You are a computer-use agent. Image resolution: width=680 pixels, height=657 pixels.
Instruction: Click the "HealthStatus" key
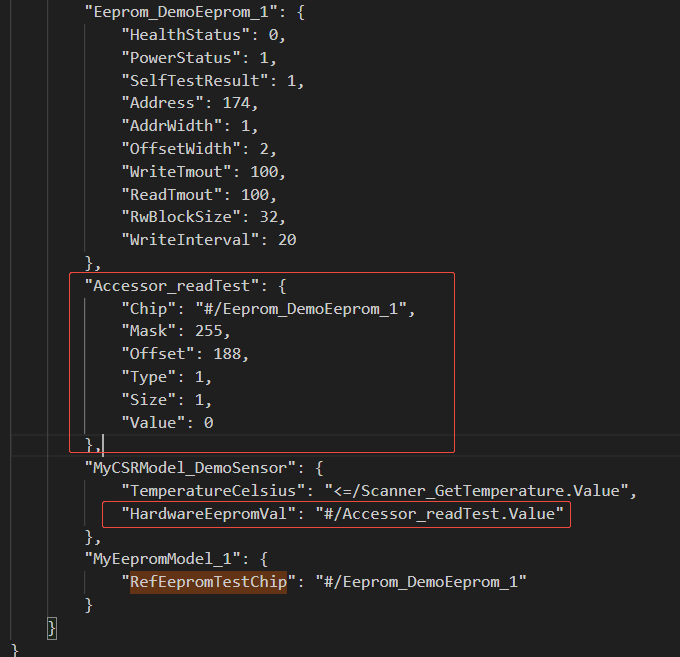180,33
